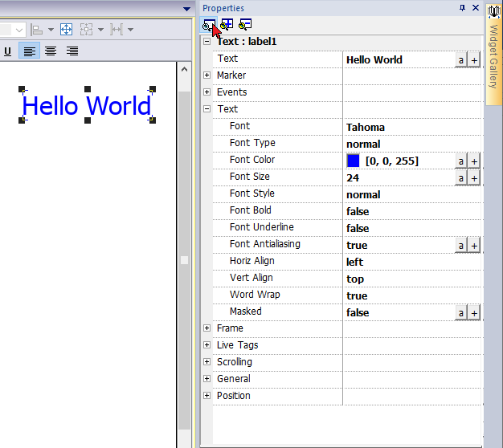
Task: Pin the Properties panel
Action: coord(462,8)
